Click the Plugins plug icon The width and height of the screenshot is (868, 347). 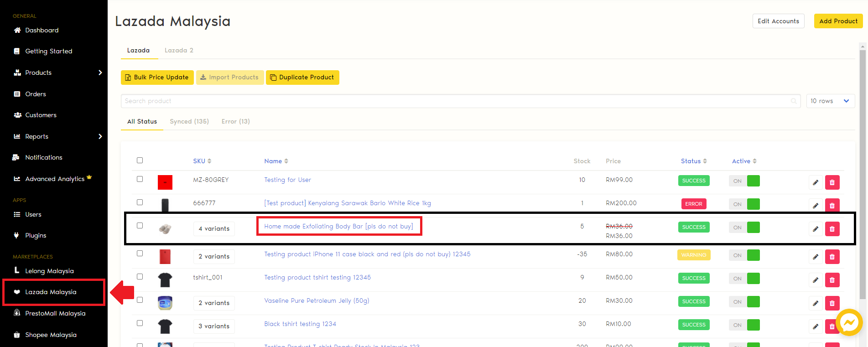coord(17,235)
